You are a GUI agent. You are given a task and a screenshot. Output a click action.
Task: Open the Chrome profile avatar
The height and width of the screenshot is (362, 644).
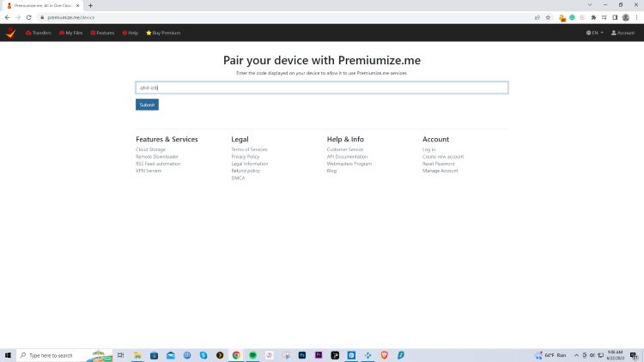[626, 17]
